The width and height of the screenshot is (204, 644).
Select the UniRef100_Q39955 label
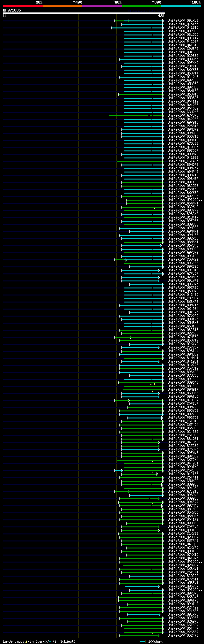coord(183,59)
